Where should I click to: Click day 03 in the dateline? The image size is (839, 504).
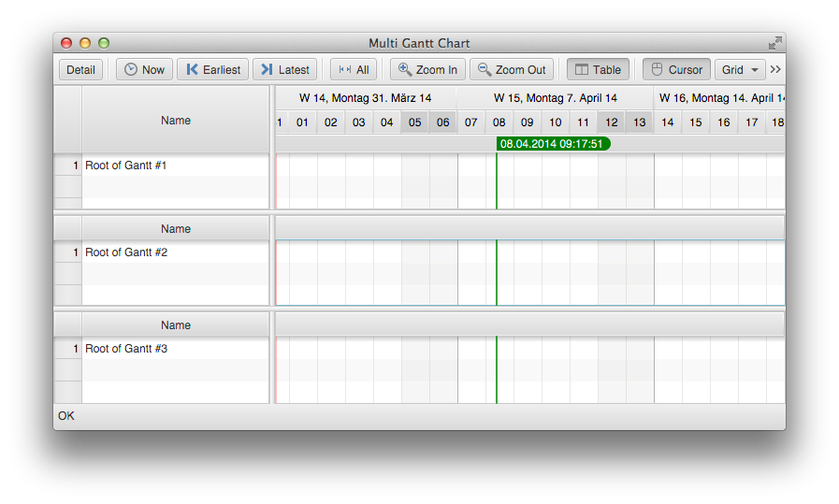coord(358,122)
